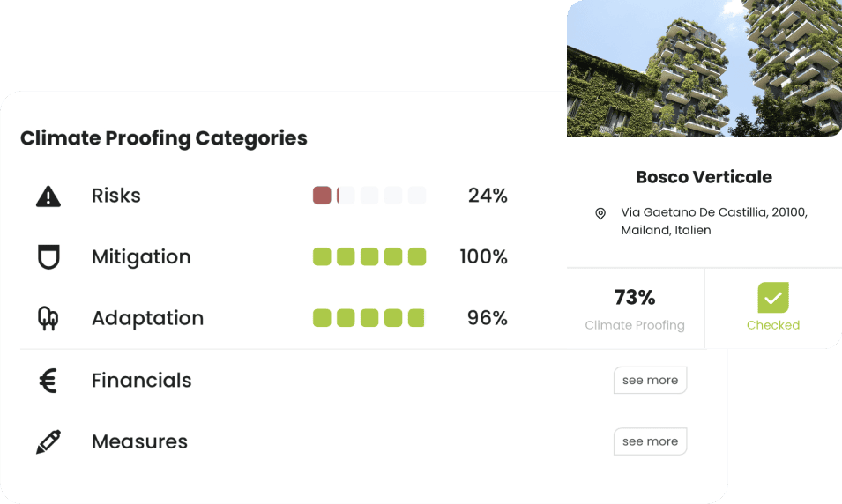The width and height of the screenshot is (842, 504).
Task: Open the Mitigation category label
Action: [141, 257]
